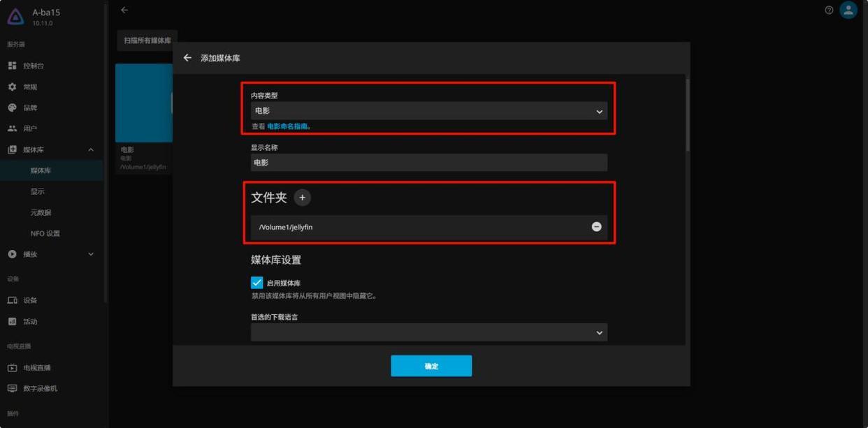868x428 pixels.
Task: Select NFO 设置 in the sidebar
Action: (45, 233)
